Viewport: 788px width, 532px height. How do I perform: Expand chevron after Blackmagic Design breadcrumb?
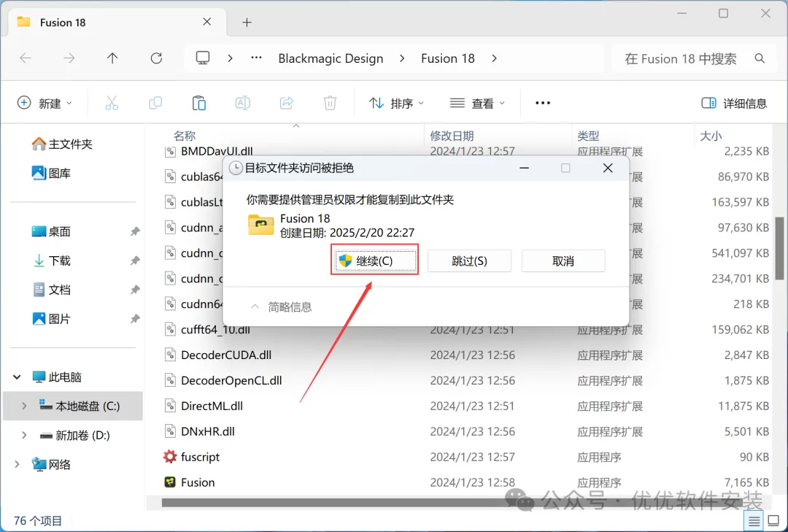pos(402,58)
